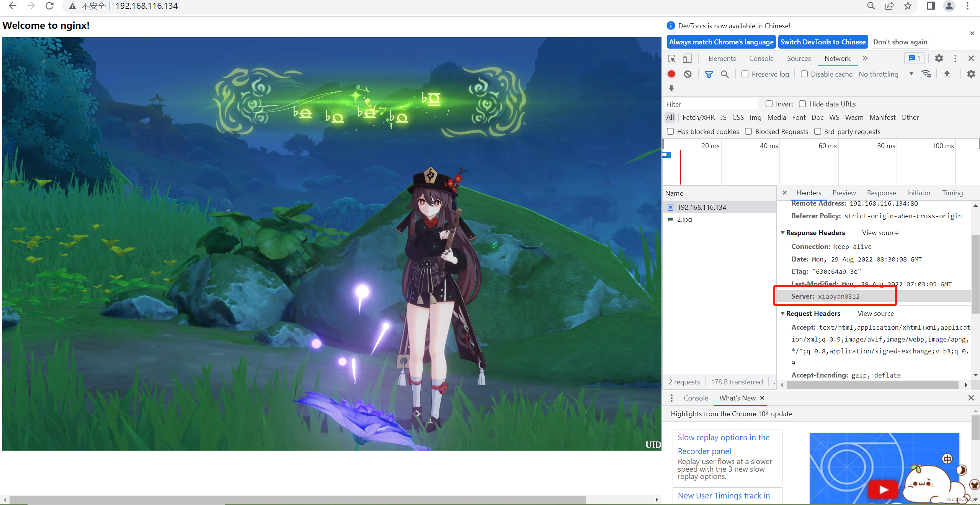Dismiss the DevTools language banner

[x=972, y=33]
